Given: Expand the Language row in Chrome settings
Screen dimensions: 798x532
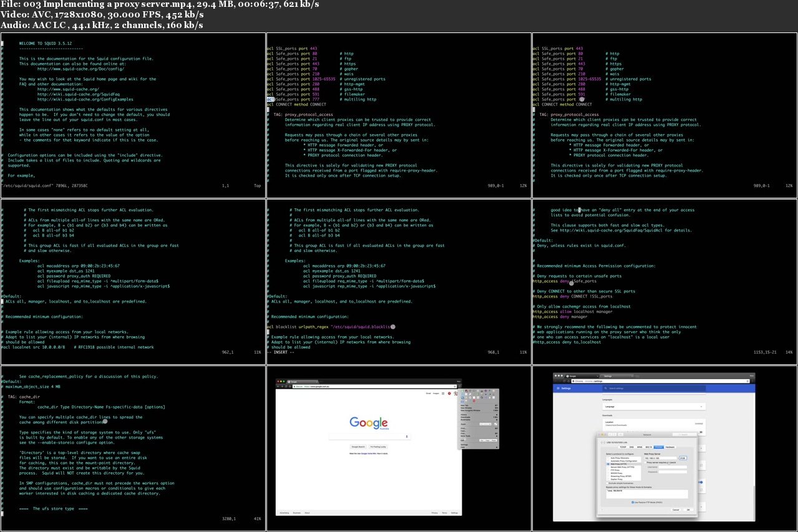Looking at the screenshot, I should [x=653, y=406].
